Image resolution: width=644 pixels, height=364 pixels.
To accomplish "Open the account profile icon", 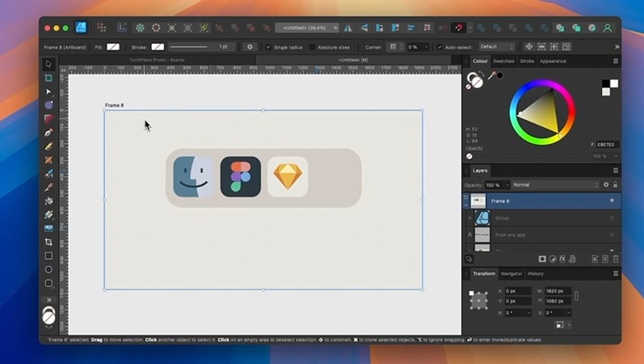I will pyautogui.click(x=608, y=28).
